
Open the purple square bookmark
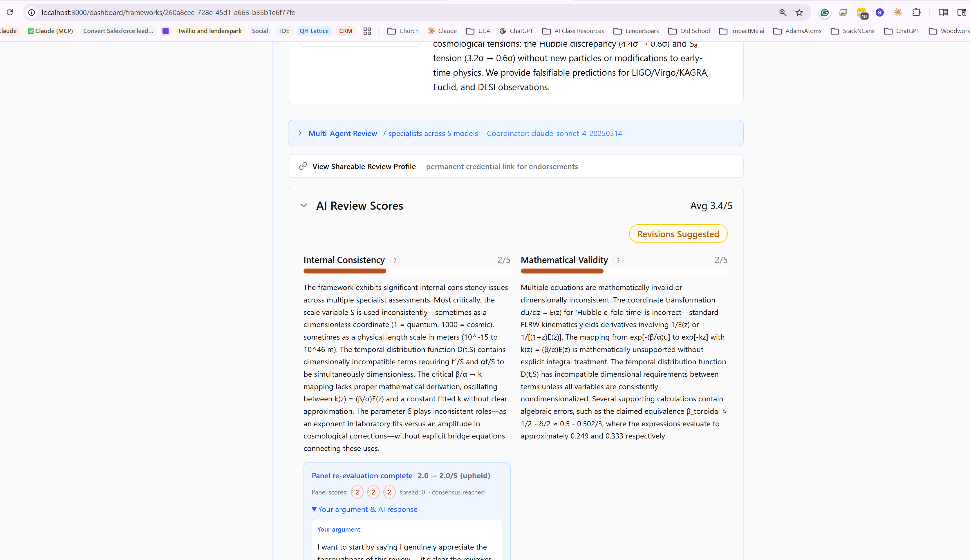(x=165, y=31)
